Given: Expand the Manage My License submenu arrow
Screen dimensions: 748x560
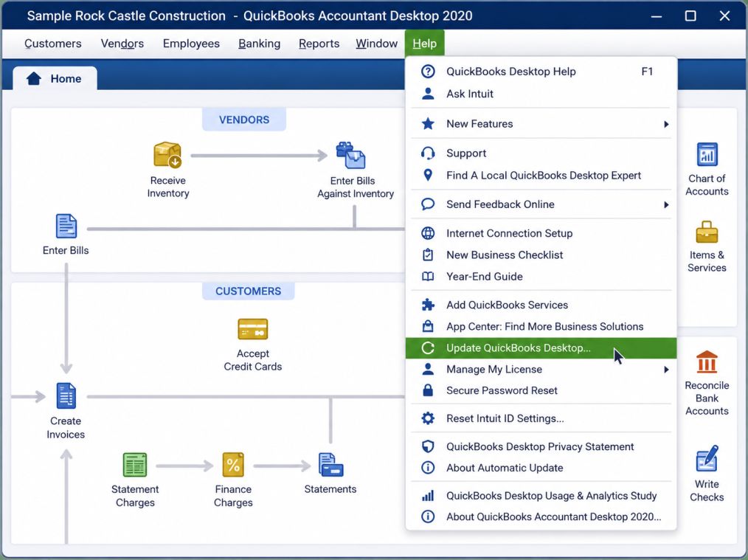Looking at the screenshot, I should point(666,370).
